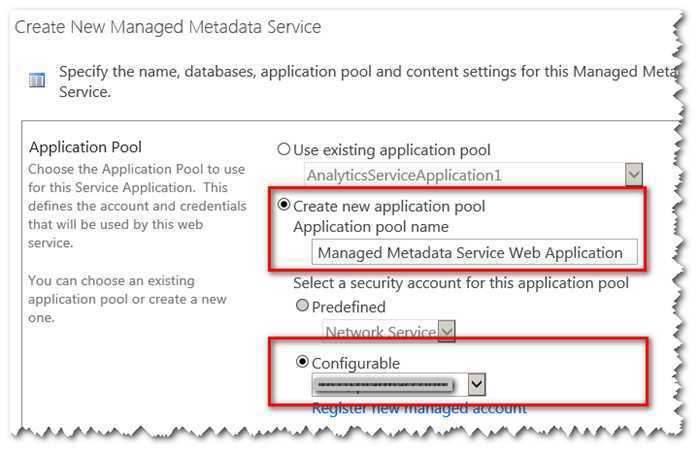Open the Register new managed account link
The height and width of the screenshot is (453, 700).
pyautogui.click(x=419, y=408)
